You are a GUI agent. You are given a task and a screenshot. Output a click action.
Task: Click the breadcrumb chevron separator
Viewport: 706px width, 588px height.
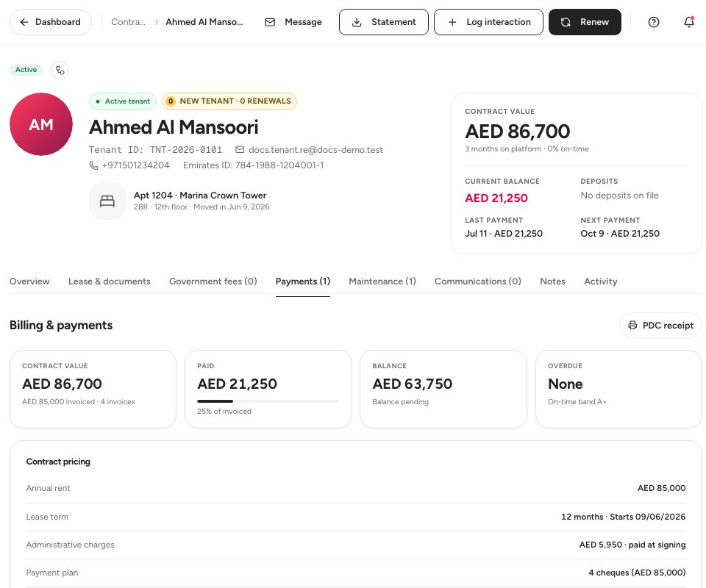pyautogui.click(x=156, y=22)
